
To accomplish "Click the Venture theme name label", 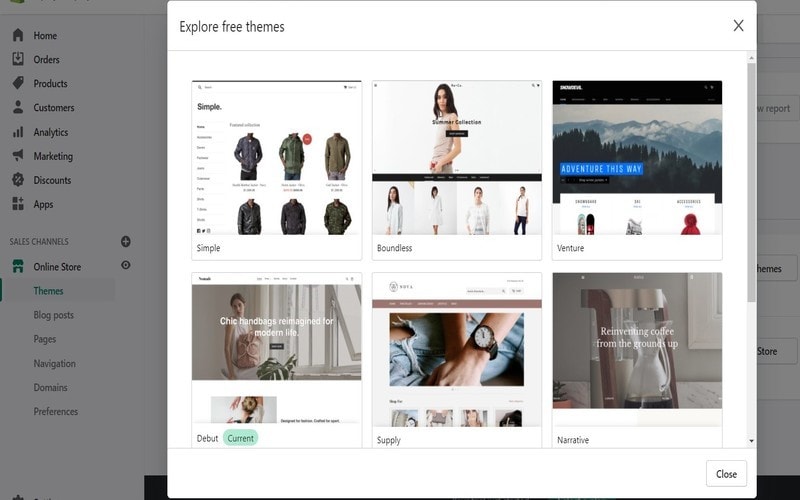I will pyautogui.click(x=570, y=248).
